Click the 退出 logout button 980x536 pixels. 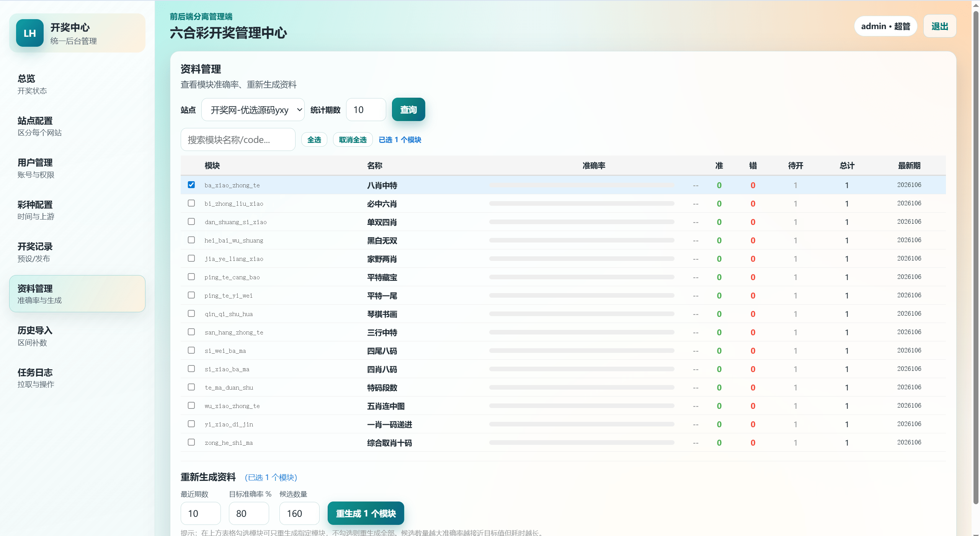940,26
